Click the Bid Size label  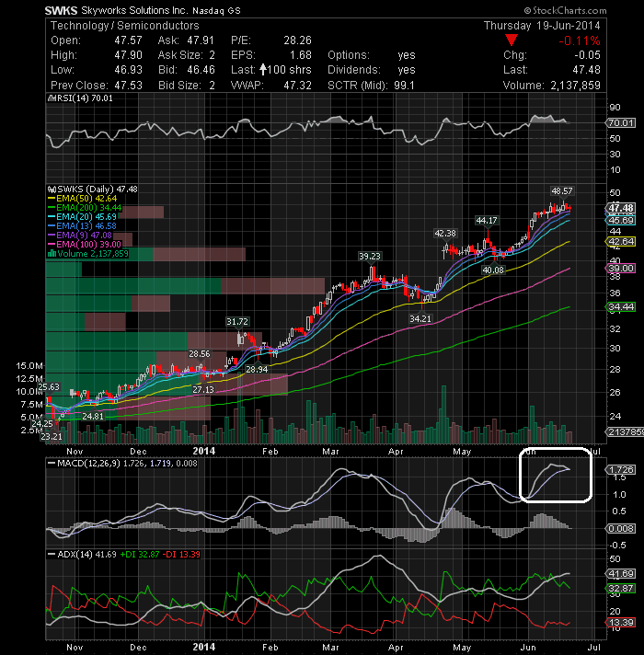(x=180, y=86)
